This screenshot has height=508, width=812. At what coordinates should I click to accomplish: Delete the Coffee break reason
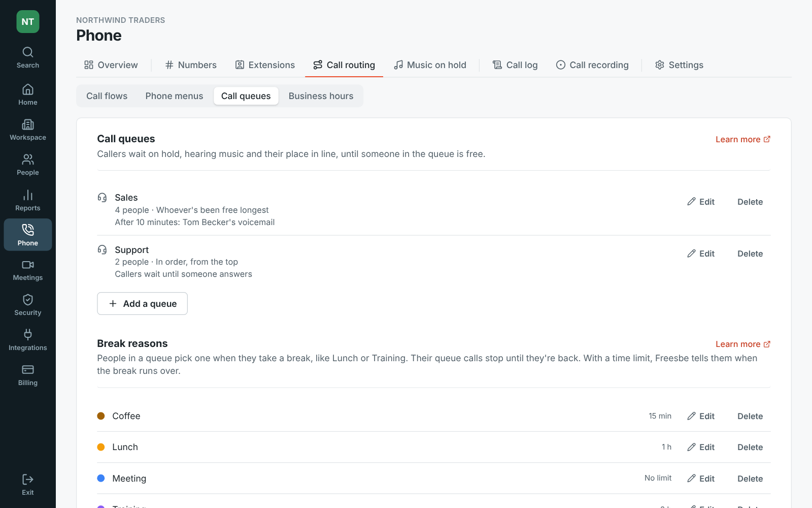(750, 416)
